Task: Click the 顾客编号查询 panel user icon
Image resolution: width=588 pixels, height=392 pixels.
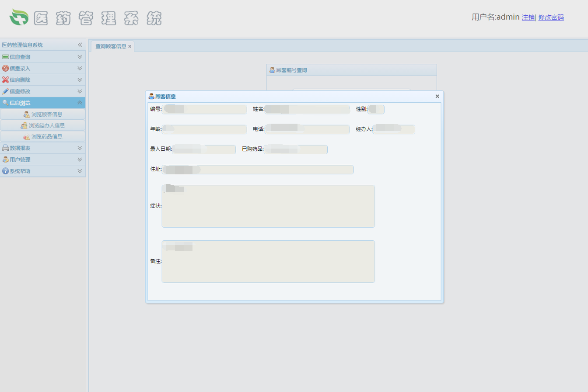Action: [x=272, y=70]
